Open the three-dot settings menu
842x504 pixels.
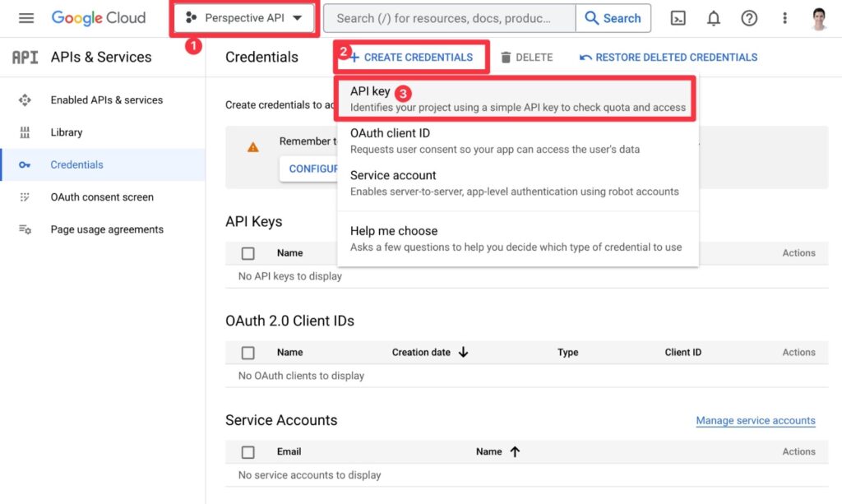coord(784,18)
